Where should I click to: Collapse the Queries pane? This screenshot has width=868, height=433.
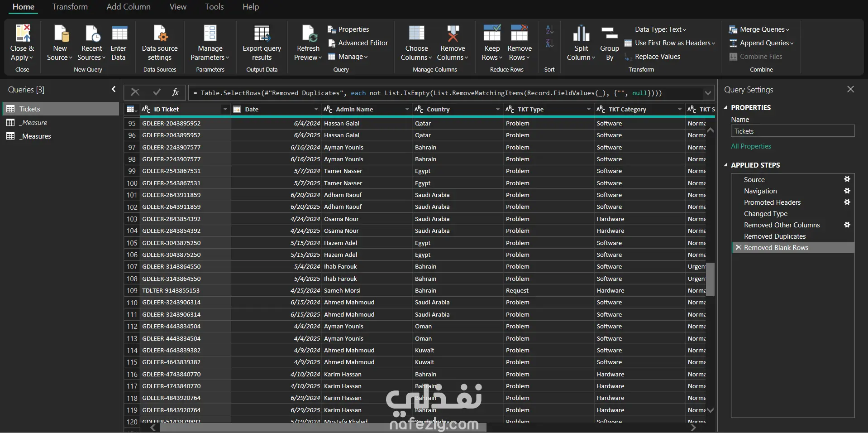(x=113, y=89)
